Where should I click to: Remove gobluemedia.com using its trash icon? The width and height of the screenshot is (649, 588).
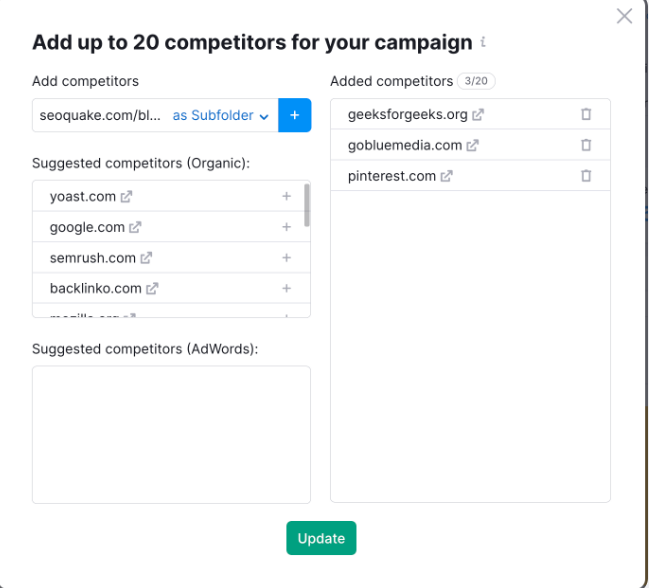(x=586, y=145)
